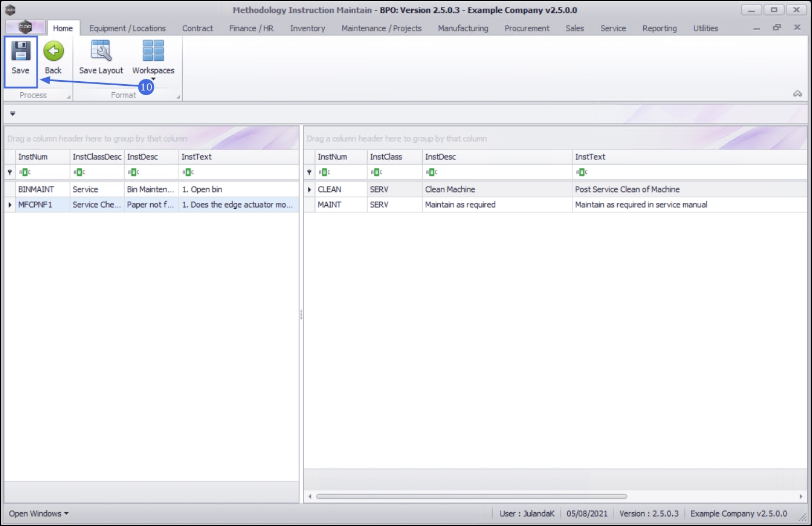Collapse the ribbon with the chevron icon
Image resolution: width=812 pixels, height=526 pixels.
pos(797,93)
